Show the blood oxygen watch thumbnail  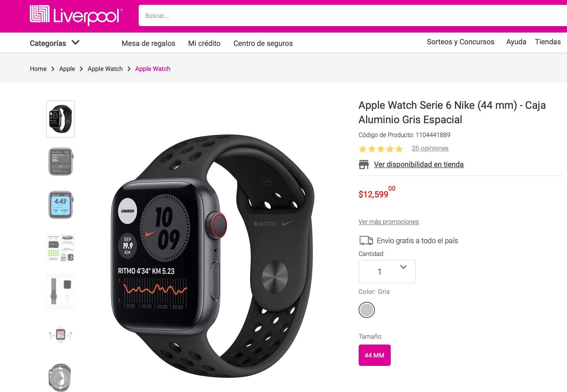(x=61, y=162)
